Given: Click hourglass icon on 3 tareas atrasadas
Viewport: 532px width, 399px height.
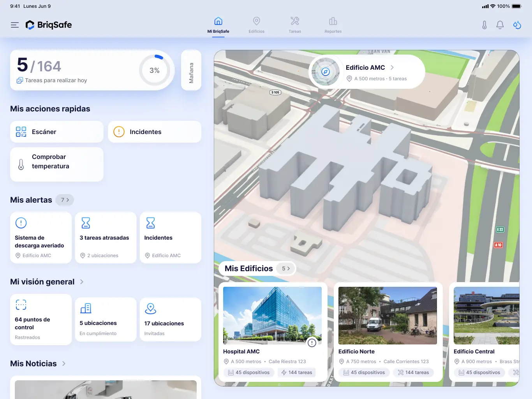Looking at the screenshot, I should coord(86,223).
